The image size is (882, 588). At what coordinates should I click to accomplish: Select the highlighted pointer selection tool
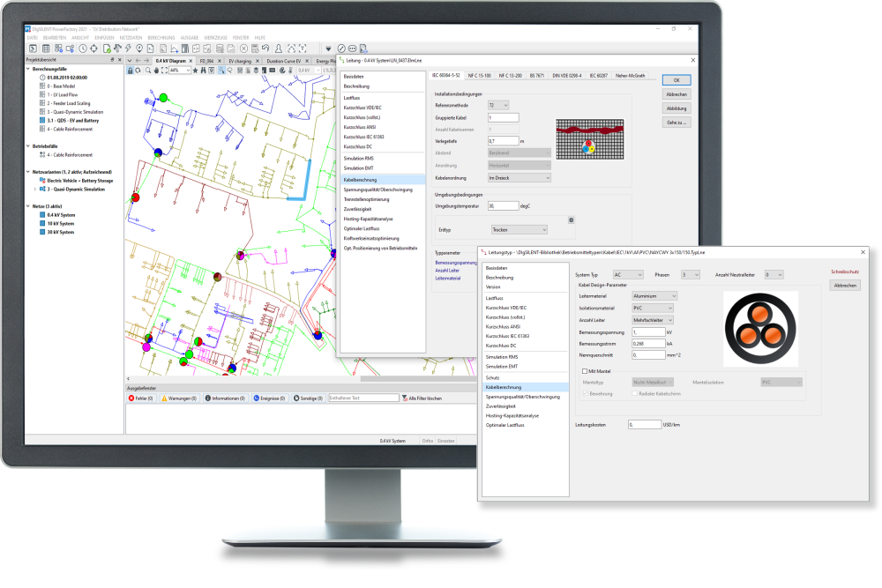221,71
